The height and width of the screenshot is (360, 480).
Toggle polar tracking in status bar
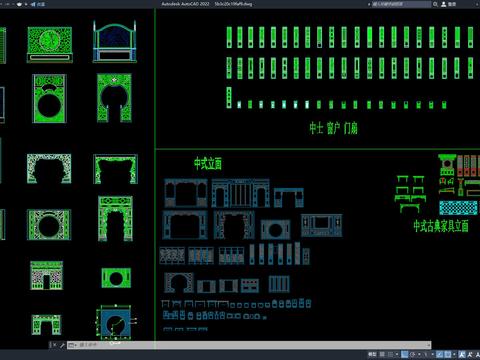pyautogui.click(x=413, y=354)
